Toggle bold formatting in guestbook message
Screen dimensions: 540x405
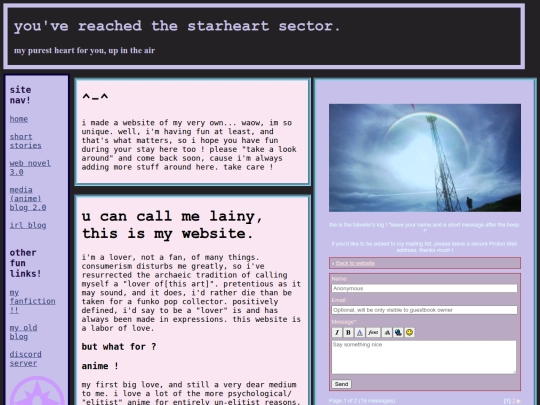pyautogui.click(x=348, y=332)
